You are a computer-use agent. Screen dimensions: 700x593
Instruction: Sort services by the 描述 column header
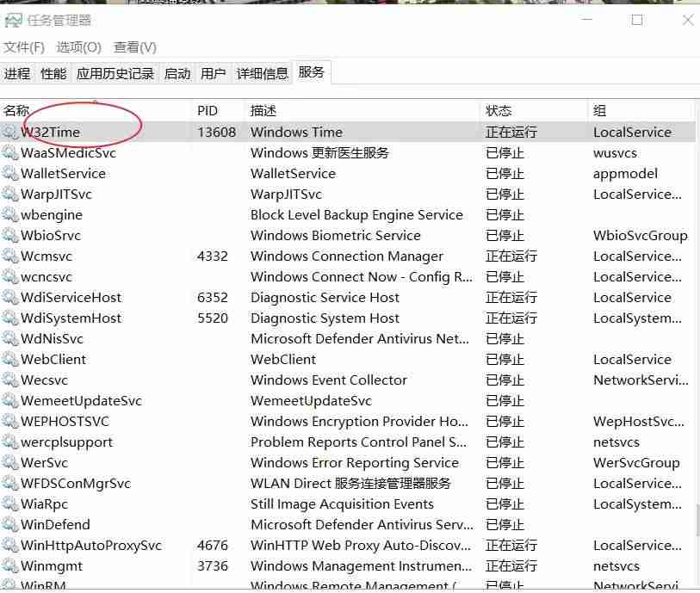363,110
